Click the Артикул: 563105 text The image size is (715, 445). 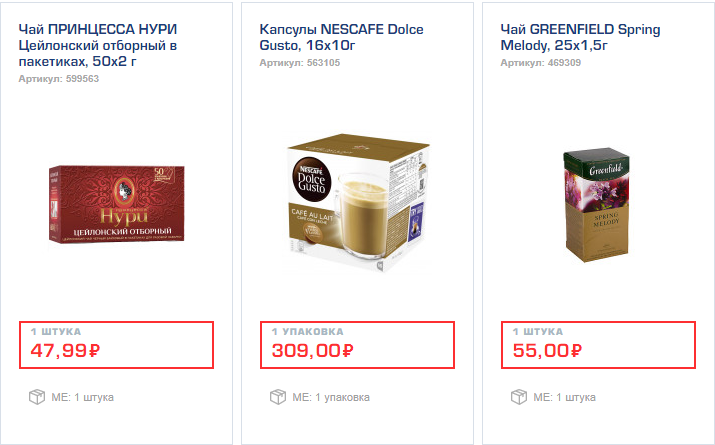tap(300, 63)
